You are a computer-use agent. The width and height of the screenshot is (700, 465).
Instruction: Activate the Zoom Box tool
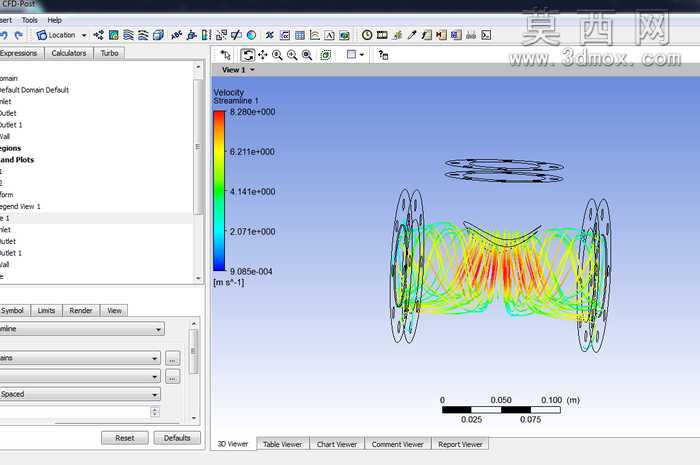[292, 55]
